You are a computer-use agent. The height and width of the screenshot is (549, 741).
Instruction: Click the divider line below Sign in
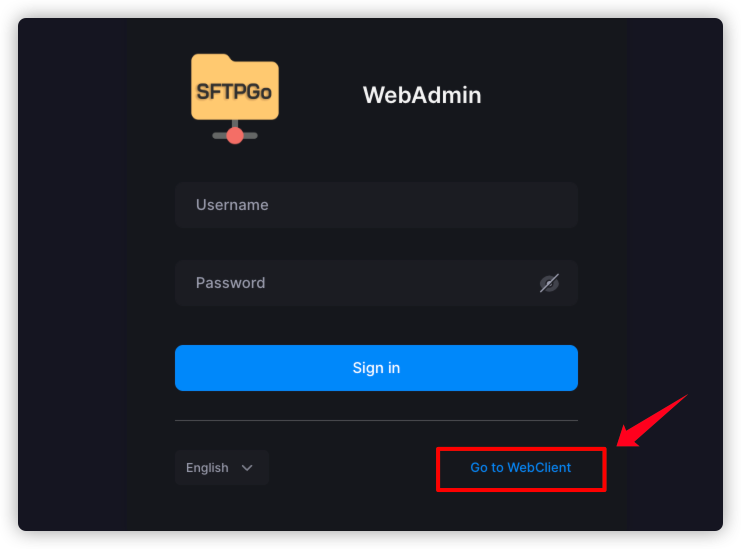point(376,420)
